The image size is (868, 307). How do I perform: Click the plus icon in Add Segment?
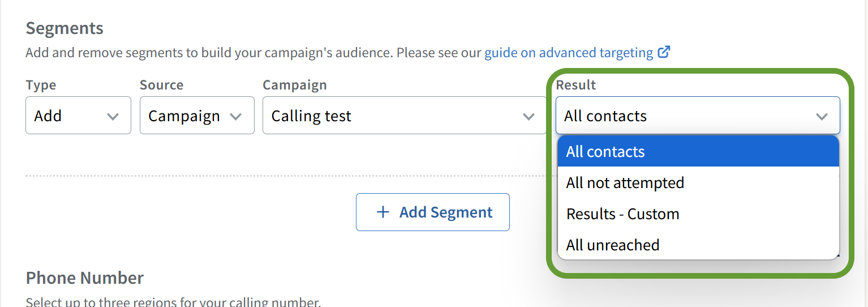pos(383,212)
